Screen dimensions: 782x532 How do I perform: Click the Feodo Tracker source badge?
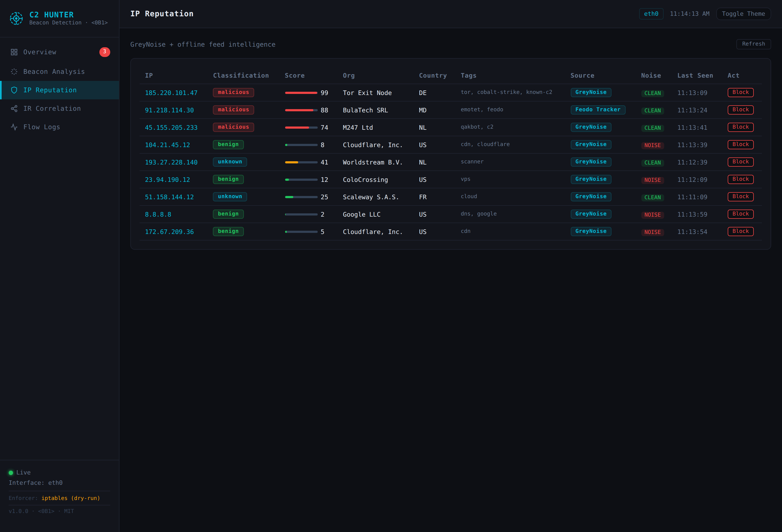598,110
